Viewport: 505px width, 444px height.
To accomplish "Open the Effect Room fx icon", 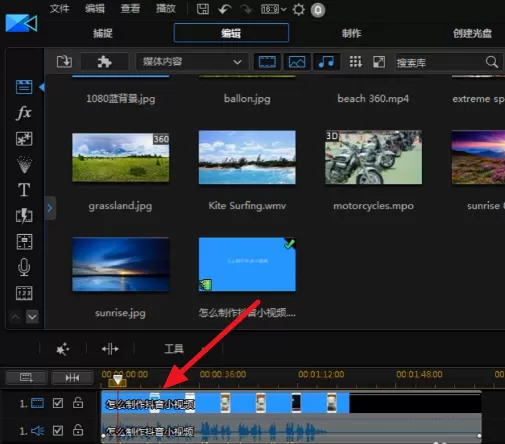I will tap(24, 113).
